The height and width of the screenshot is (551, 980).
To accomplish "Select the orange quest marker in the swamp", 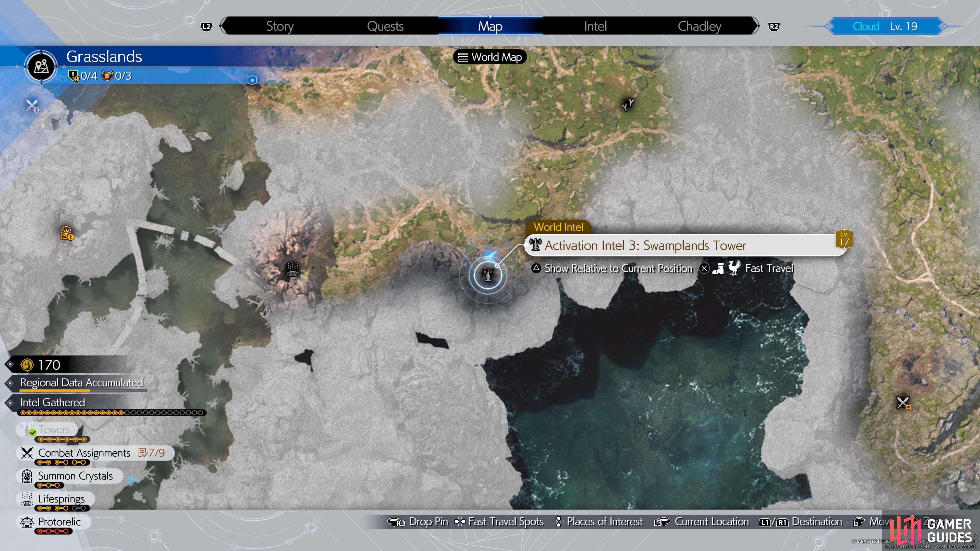I will tap(67, 233).
